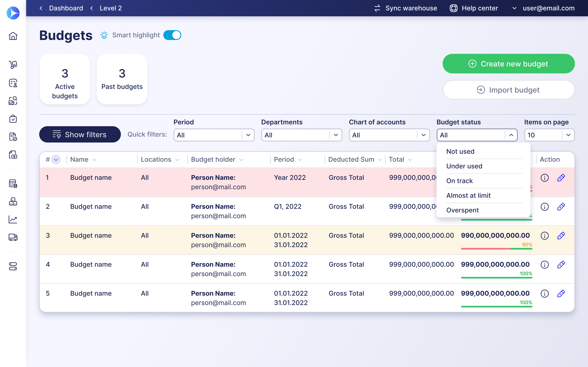The height and width of the screenshot is (367, 588).
Task: Open the line chart reports icon
Action: [13, 219]
